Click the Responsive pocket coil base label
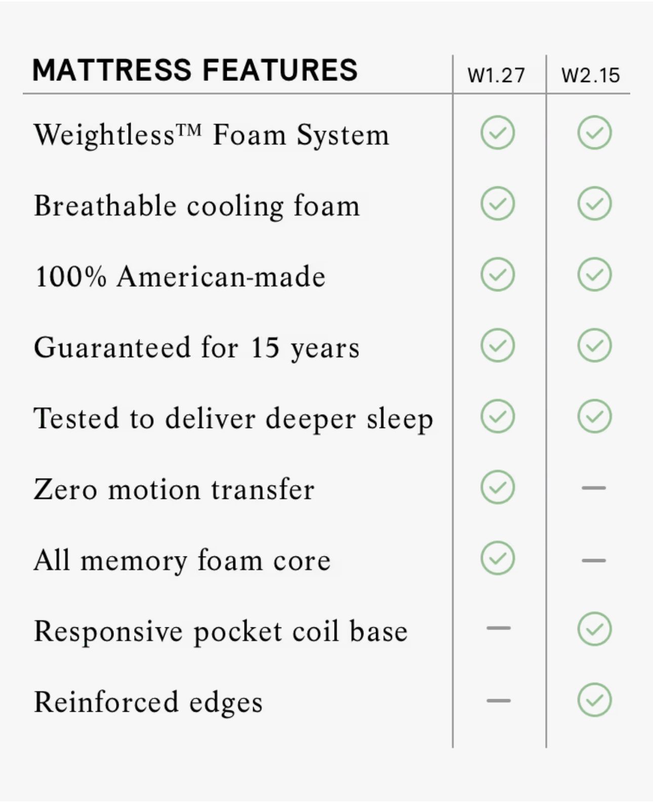653x812 pixels. [221, 631]
